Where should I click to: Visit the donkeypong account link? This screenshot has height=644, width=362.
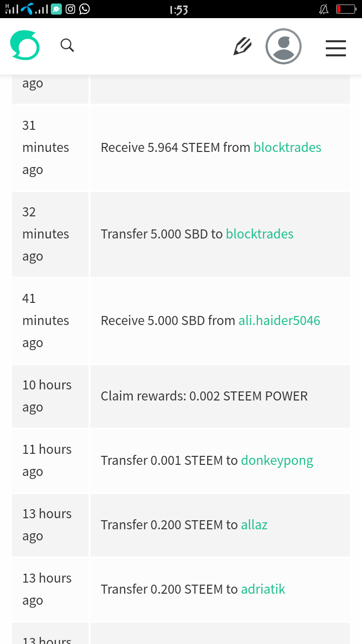(x=277, y=460)
